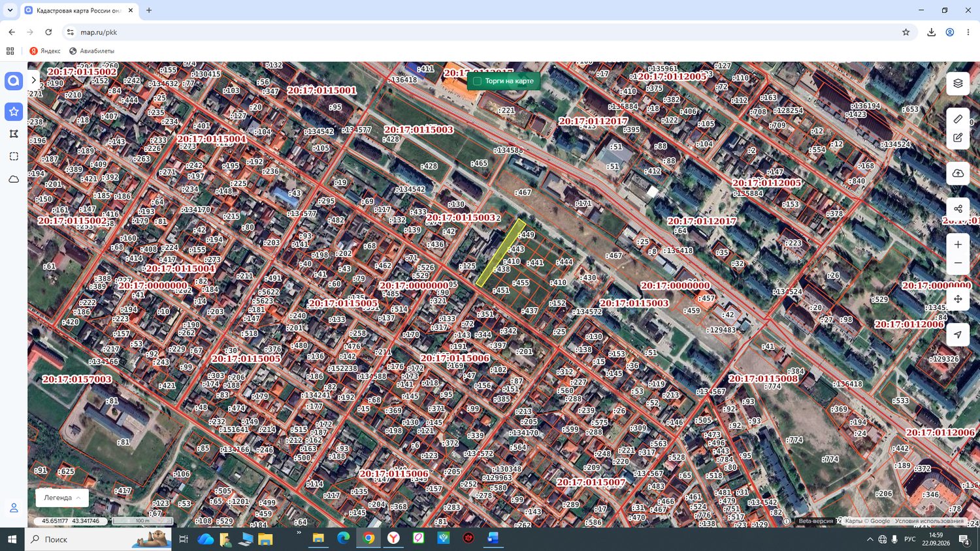Open File Explorer from the taskbar
980x551 pixels.
point(318,539)
